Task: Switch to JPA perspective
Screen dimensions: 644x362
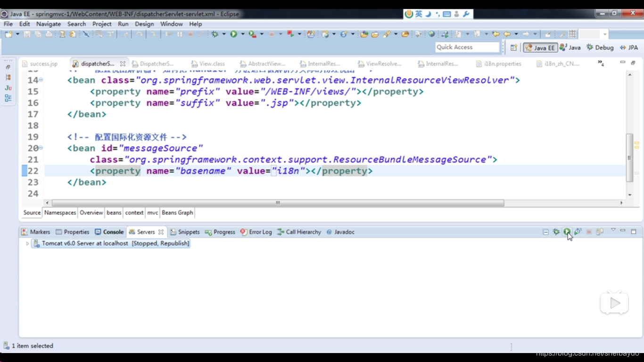Action: click(x=629, y=48)
